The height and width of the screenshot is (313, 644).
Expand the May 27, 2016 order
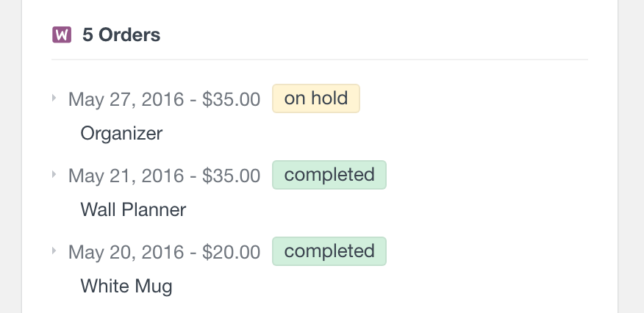(54, 98)
